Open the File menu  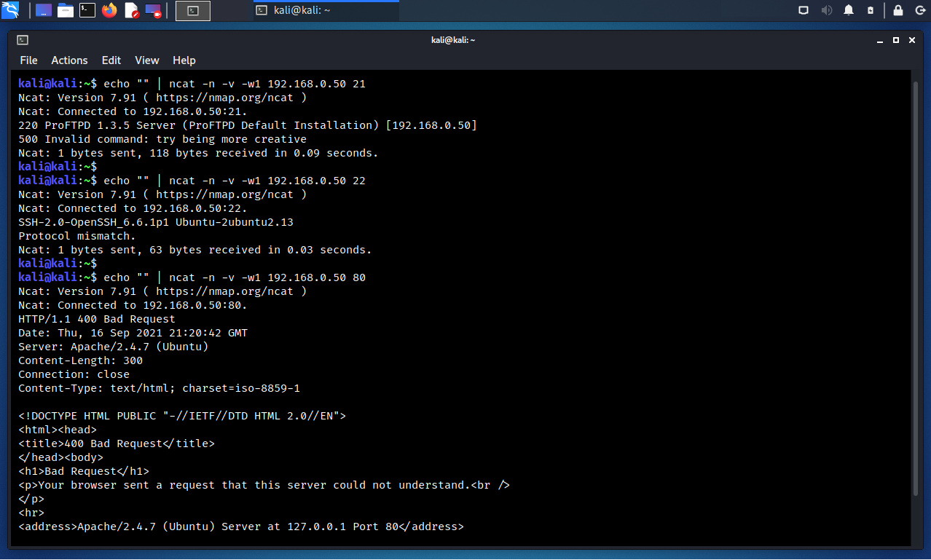28,60
